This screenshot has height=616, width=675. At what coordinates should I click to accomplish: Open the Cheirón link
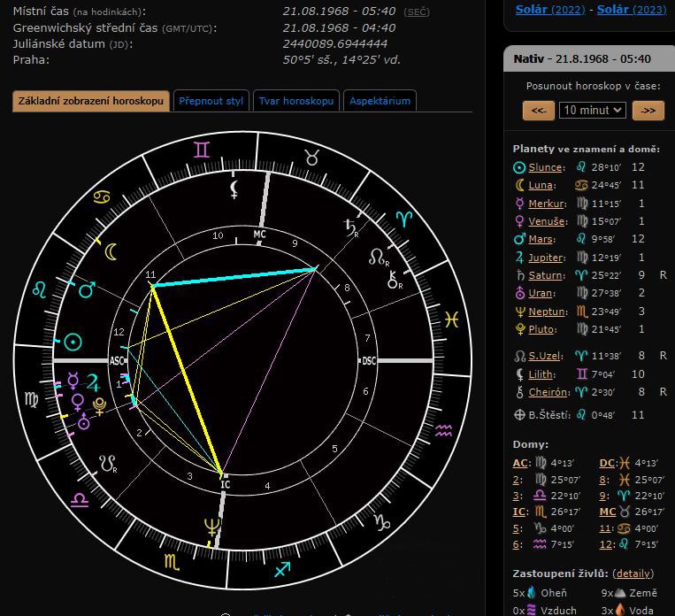pos(548,392)
